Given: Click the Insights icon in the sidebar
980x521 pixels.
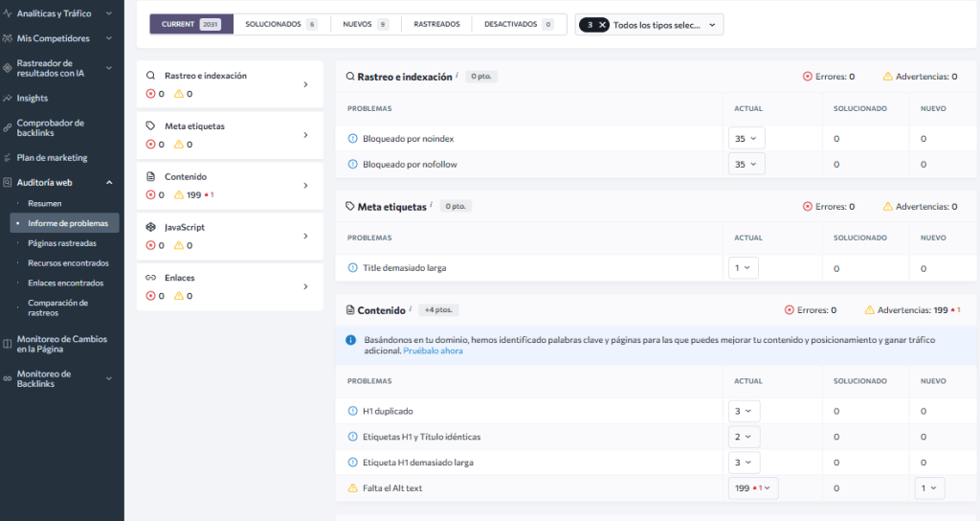Looking at the screenshot, I should 8,99.
